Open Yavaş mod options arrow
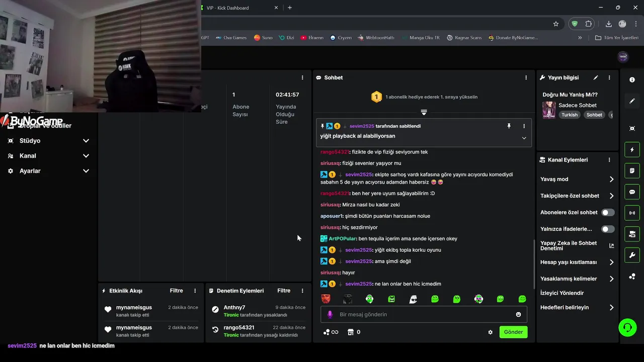The height and width of the screenshot is (362, 644). tap(611, 179)
